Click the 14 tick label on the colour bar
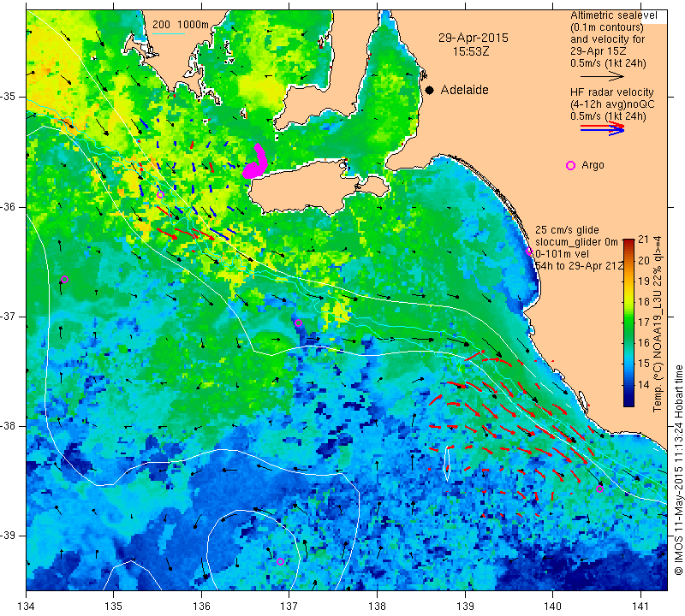The height and width of the screenshot is (616, 685). (x=643, y=385)
